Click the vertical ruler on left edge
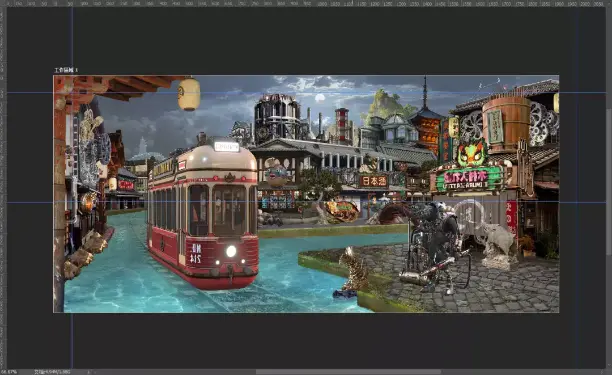This screenshot has width=612, height=375. (x=2, y=187)
